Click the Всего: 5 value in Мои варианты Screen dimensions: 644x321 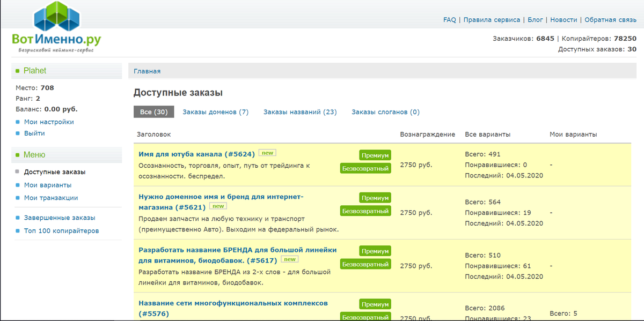click(x=563, y=313)
